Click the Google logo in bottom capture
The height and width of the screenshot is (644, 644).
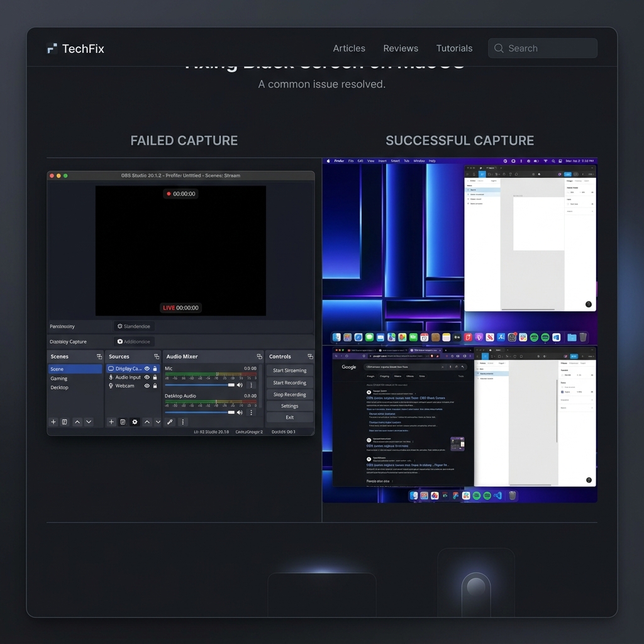pos(348,367)
